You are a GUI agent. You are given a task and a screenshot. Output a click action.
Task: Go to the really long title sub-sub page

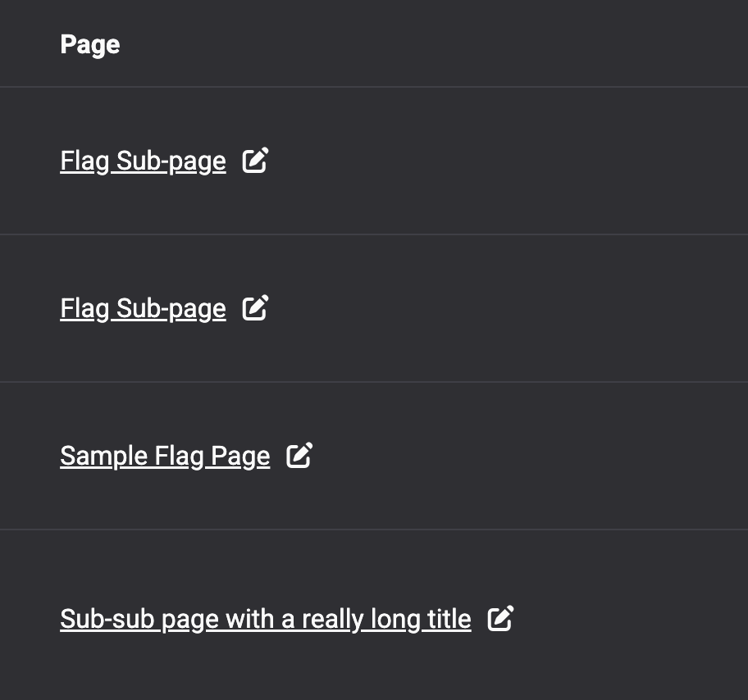tap(266, 619)
